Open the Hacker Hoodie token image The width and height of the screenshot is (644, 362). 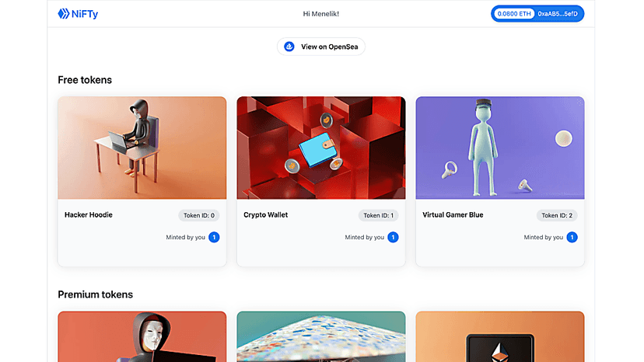coord(142,148)
